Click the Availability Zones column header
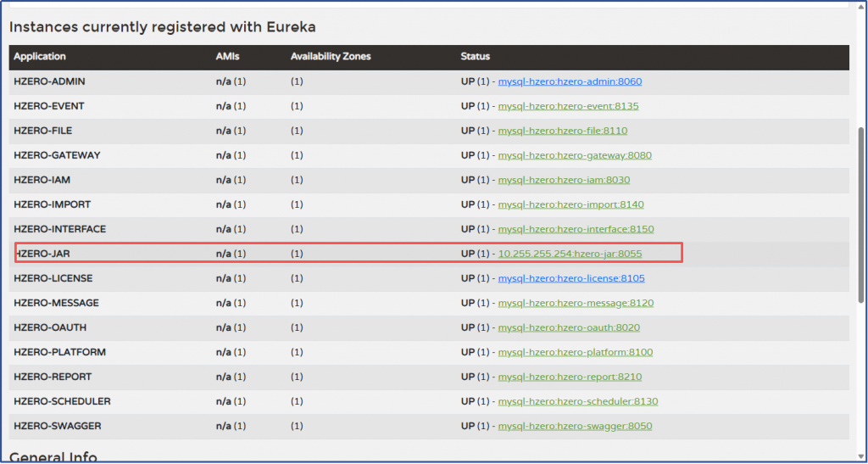 tap(331, 57)
